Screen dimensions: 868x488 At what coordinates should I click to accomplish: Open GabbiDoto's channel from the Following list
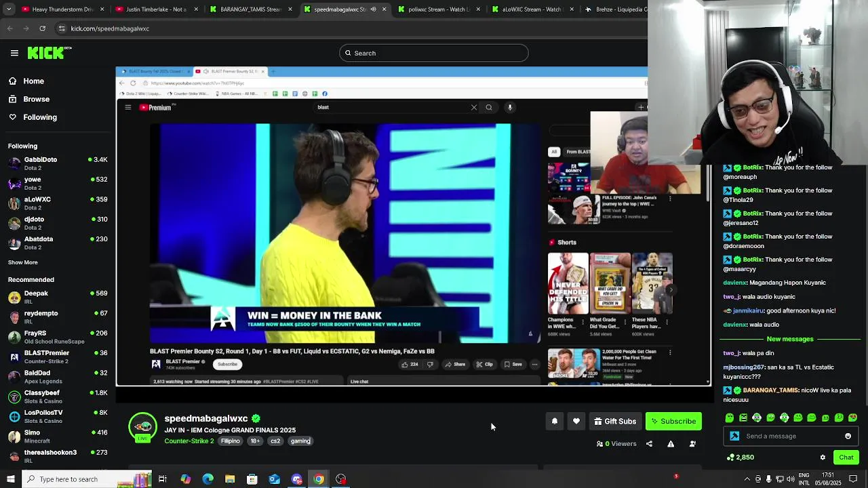pos(58,163)
